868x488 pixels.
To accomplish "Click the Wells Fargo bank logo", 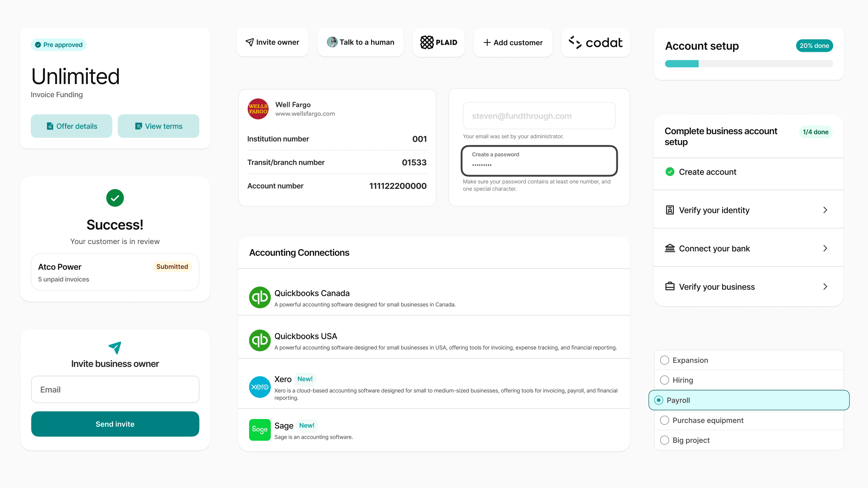I will click(x=258, y=109).
